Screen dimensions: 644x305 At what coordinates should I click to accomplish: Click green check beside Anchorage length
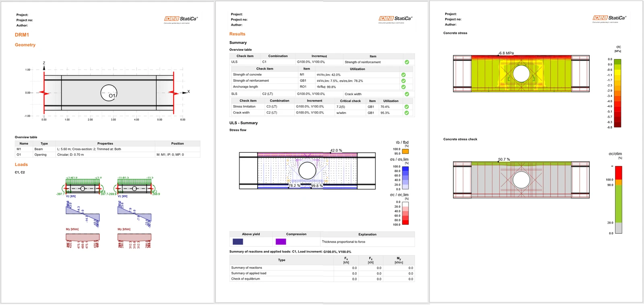click(x=403, y=87)
